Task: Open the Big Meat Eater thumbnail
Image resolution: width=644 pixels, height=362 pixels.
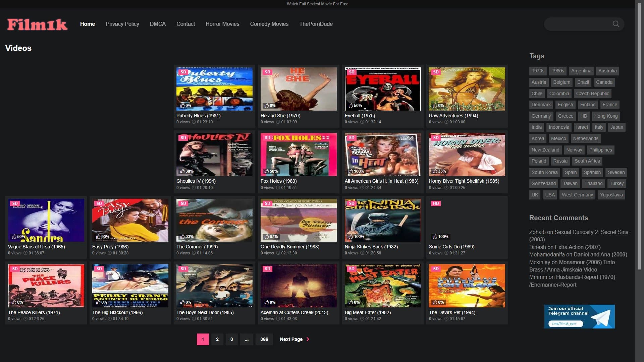Action: [x=383, y=286]
